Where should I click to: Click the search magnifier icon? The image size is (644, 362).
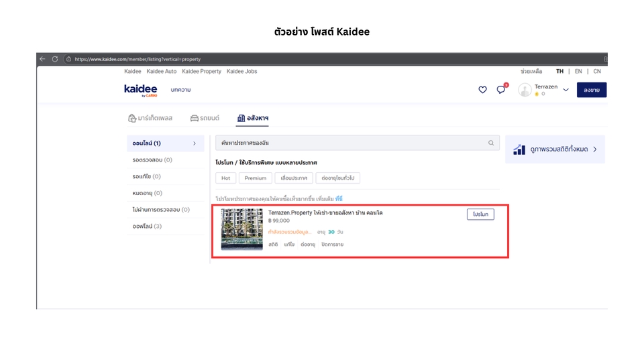pyautogui.click(x=491, y=143)
